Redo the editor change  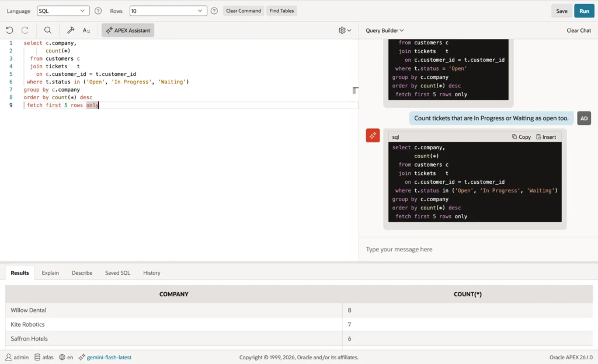click(25, 30)
